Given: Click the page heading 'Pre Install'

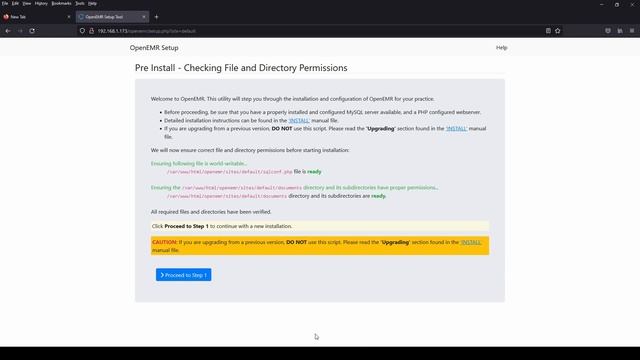Looking at the screenshot, I should point(241,68).
